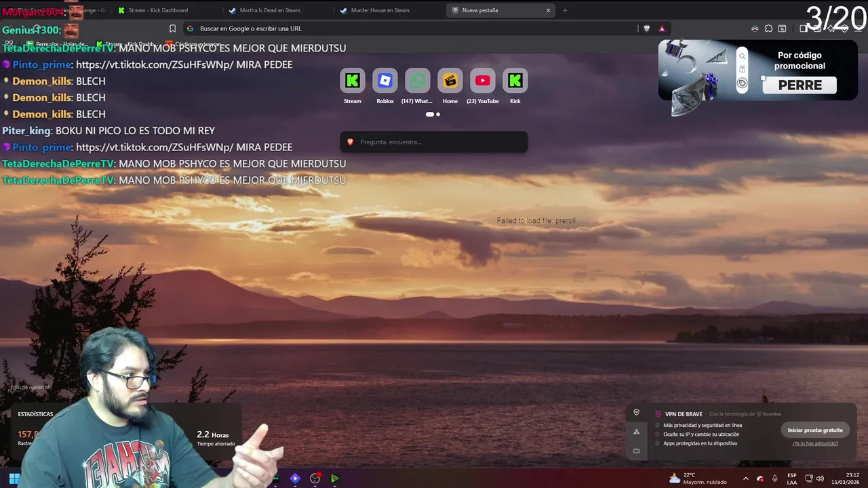Open the network tray icon
This screenshot has height=488, width=868.
(x=809, y=479)
